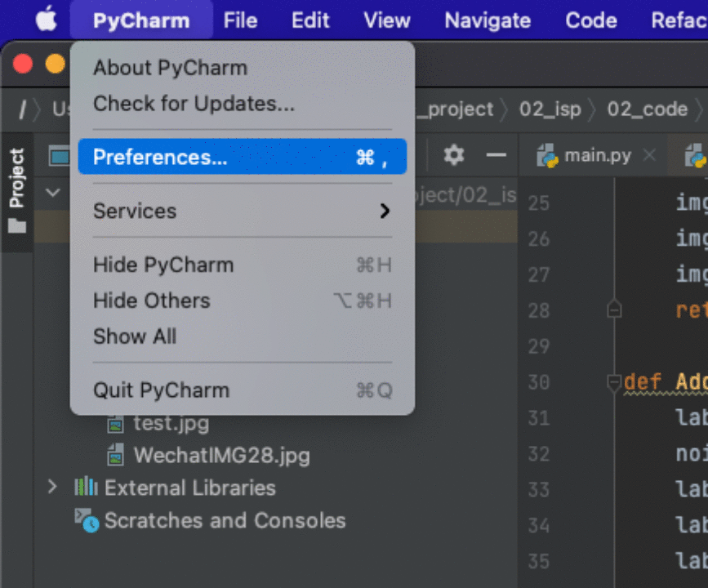Screen dimensions: 708x588
Task: Select Show All
Action: pyautogui.click(x=243, y=336)
